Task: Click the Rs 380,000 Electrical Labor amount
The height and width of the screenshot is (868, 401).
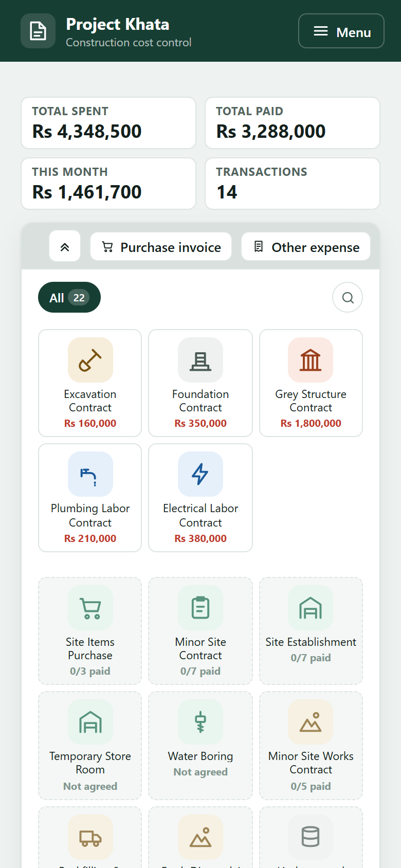Action: click(200, 538)
